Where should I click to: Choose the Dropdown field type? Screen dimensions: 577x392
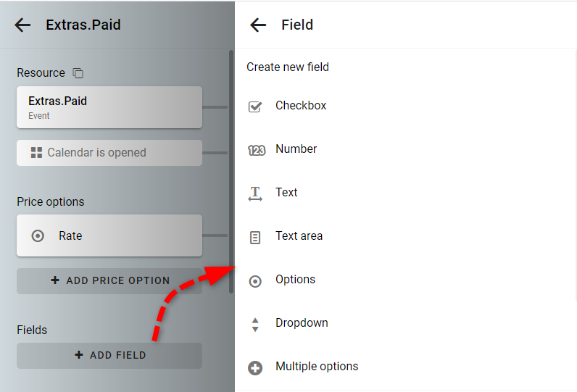pos(406,323)
